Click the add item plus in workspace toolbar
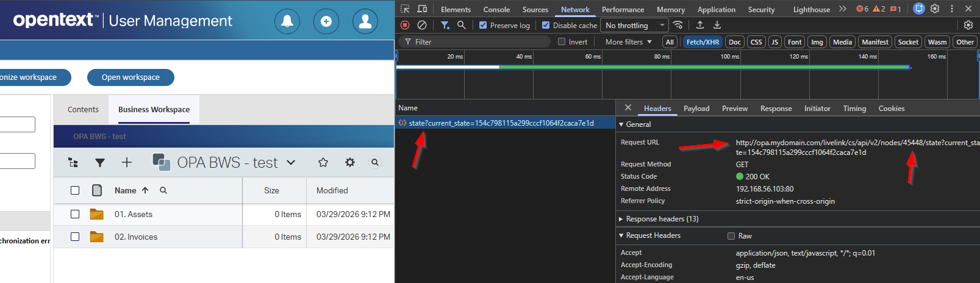This screenshot has height=283, width=980. tap(127, 162)
